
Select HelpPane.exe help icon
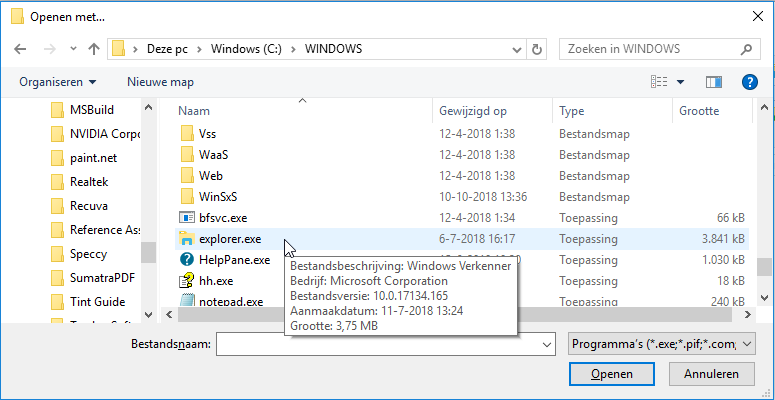point(187,260)
